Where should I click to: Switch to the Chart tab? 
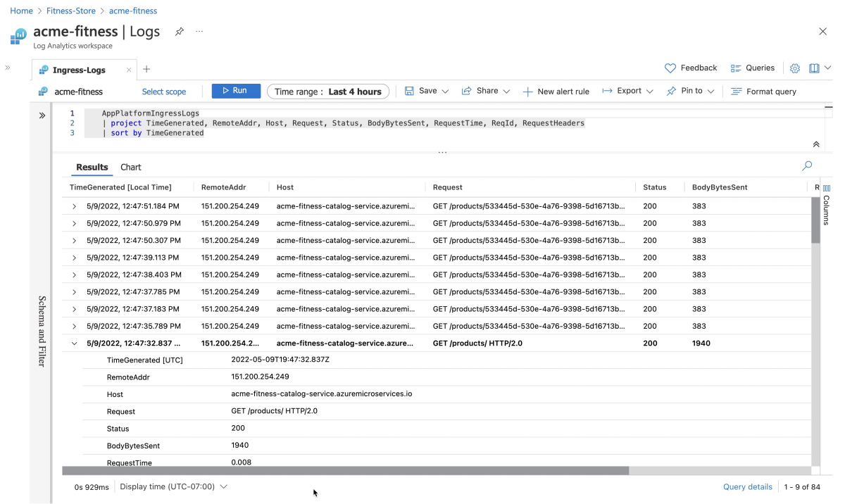point(131,168)
